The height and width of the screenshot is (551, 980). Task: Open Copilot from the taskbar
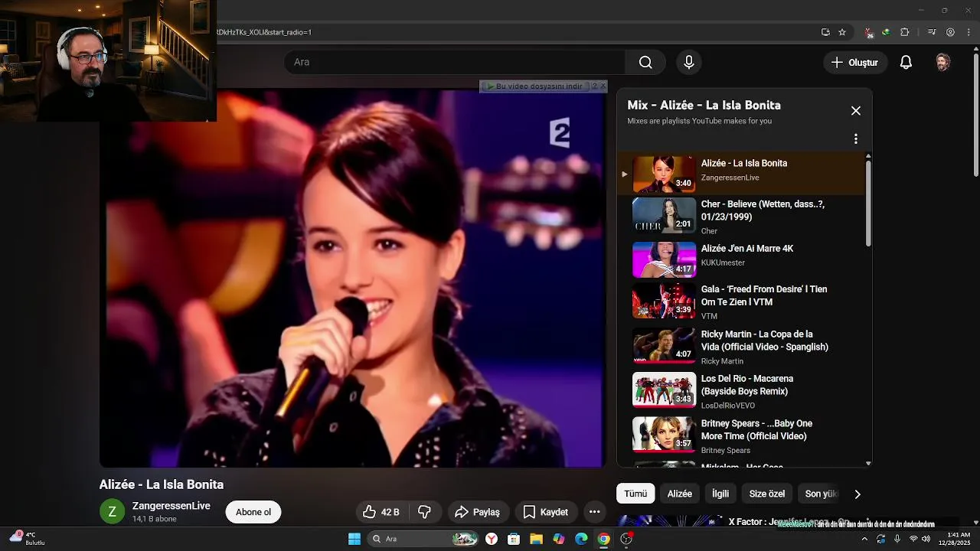click(x=559, y=539)
